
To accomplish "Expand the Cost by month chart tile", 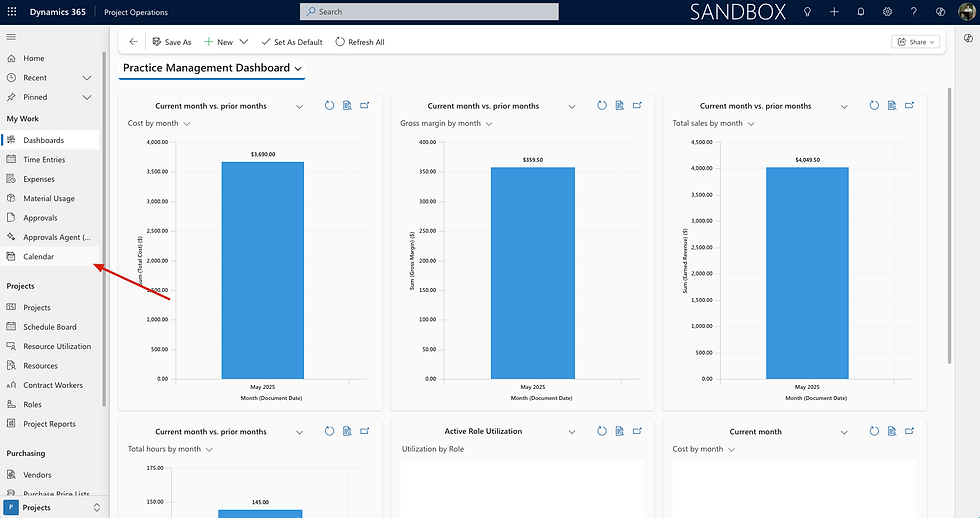I will [x=365, y=106].
